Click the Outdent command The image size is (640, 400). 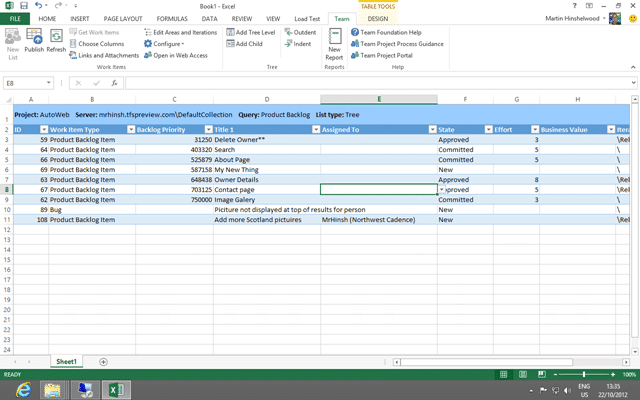pos(300,32)
